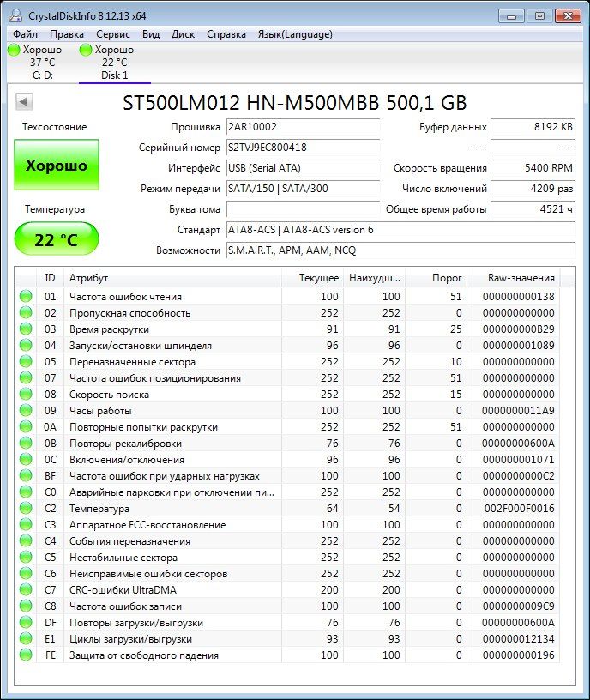590x700 pixels.
Task: Click the transfer mode field SATA/150 | SATA/300
Action: coord(303,189)
